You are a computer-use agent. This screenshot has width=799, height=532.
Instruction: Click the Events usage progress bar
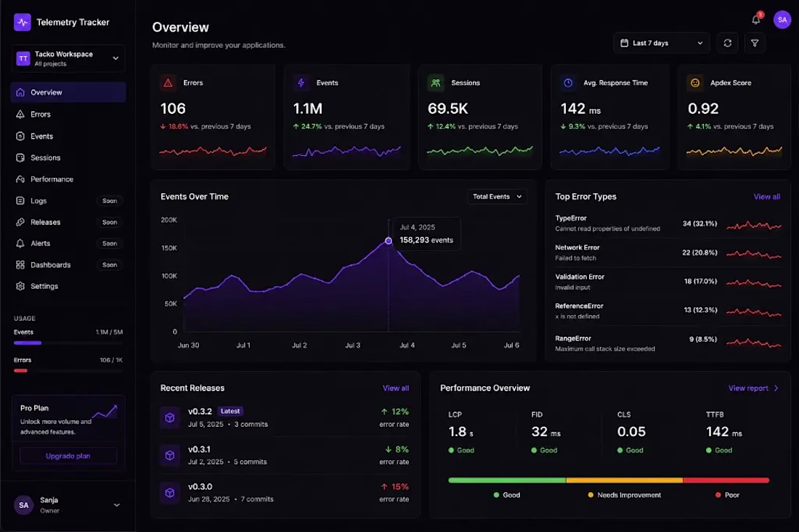click(x=68, y=343)
